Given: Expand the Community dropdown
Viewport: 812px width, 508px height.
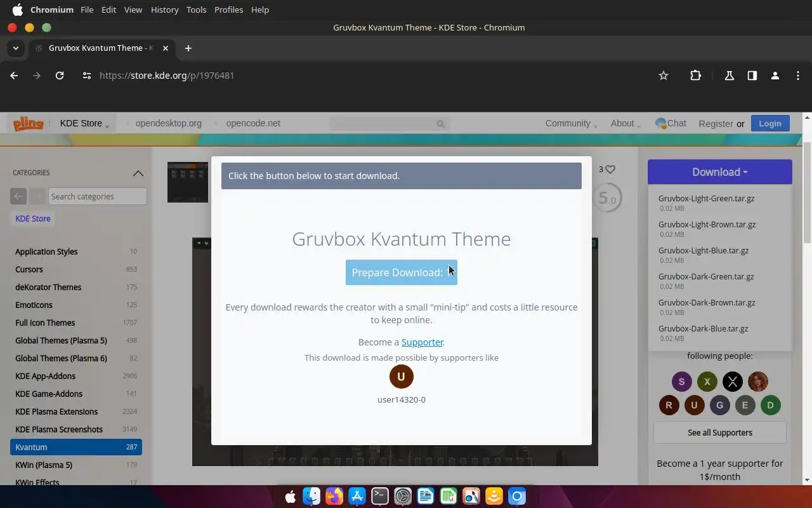Looking at the screenshot, I should click(571, 124).
